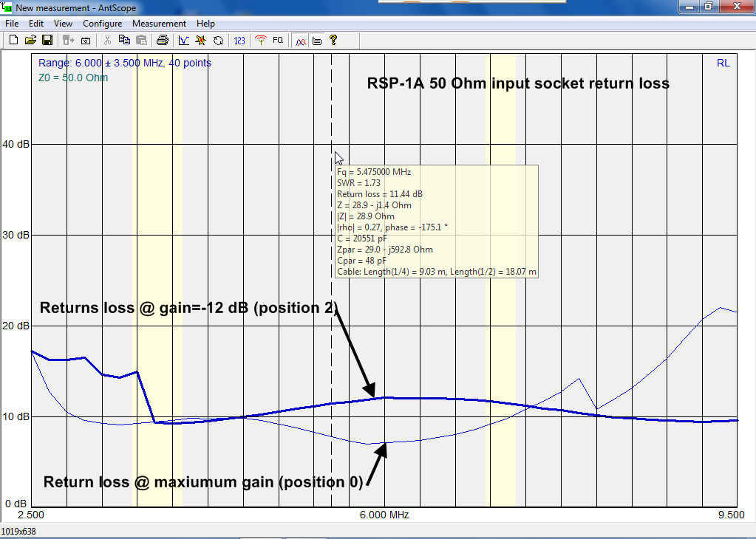Open the Configure menu
Screen dimensions: 756x539
[102, 24]
